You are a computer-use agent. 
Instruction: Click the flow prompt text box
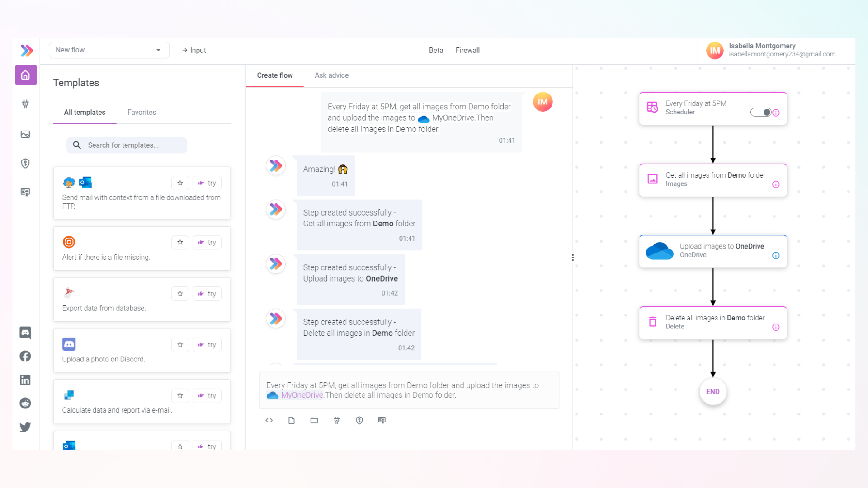pos(409,390)
